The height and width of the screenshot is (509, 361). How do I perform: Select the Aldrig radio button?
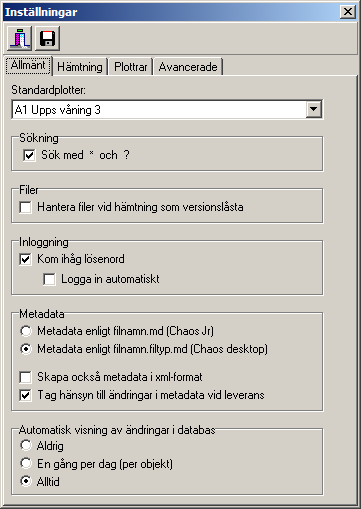click(26, 446)
